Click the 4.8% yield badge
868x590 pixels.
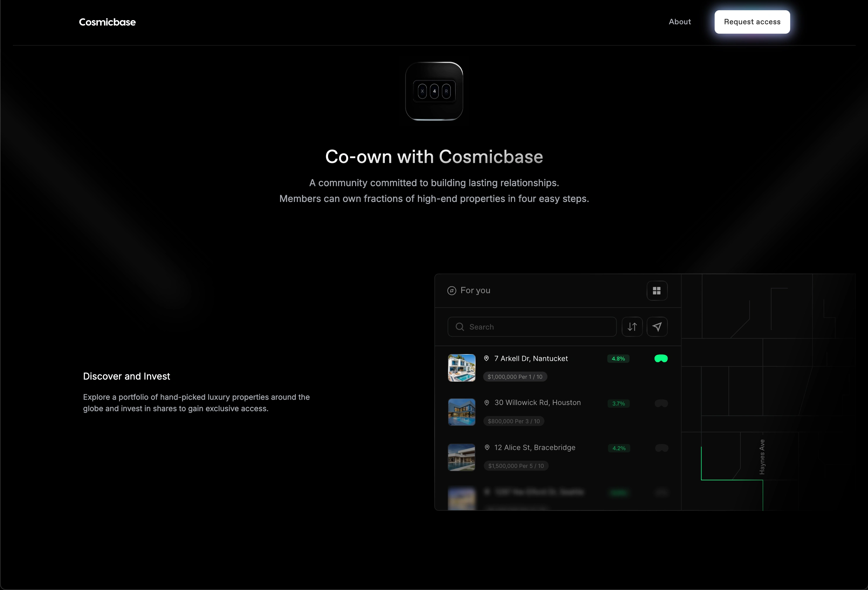point(618,359)
